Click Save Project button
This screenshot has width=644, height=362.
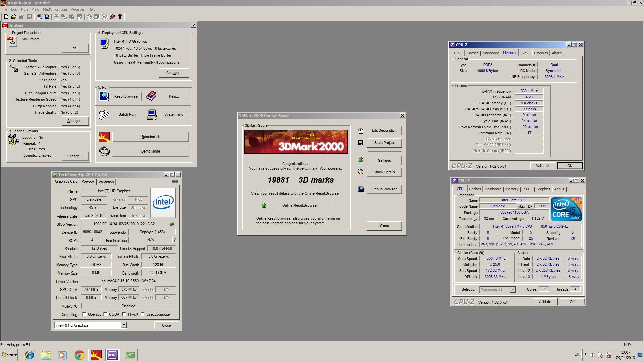tap(384, 143)
